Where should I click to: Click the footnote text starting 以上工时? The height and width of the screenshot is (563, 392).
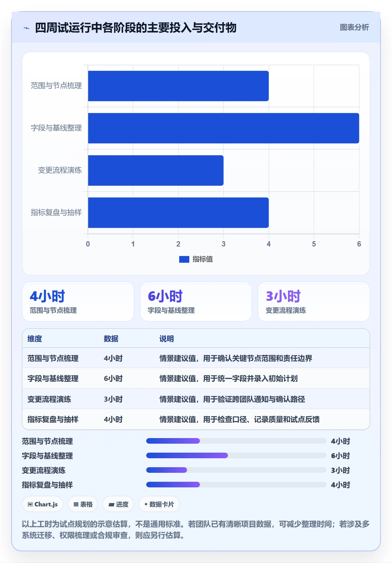pyautogui.click(x=196, y=530)
